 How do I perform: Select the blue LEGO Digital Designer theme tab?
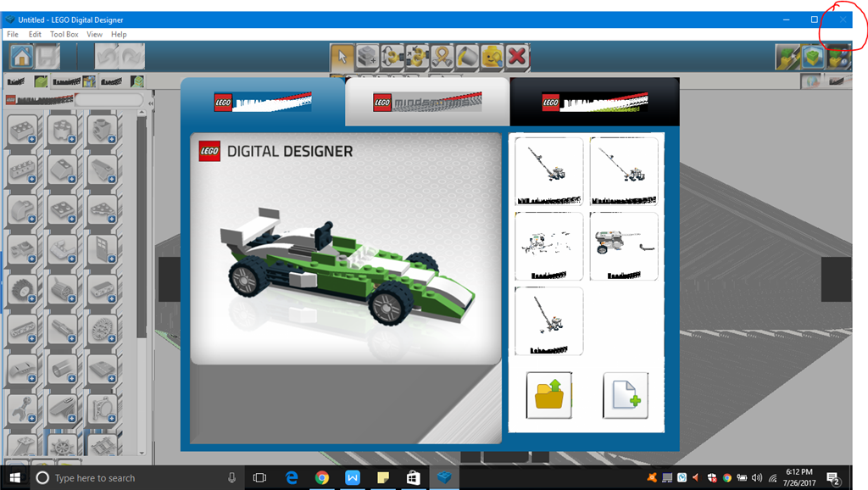pos(263,103)
